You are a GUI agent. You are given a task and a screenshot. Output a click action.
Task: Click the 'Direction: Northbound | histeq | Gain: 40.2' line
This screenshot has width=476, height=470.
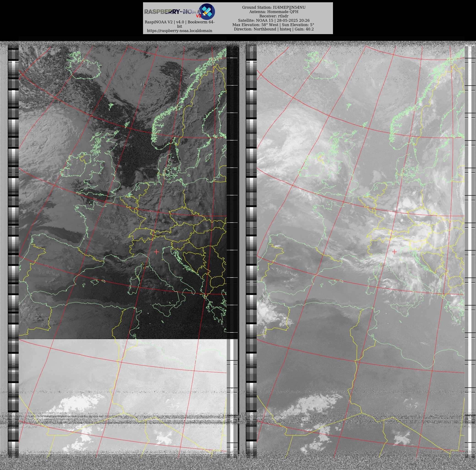[x=274, y=29]
